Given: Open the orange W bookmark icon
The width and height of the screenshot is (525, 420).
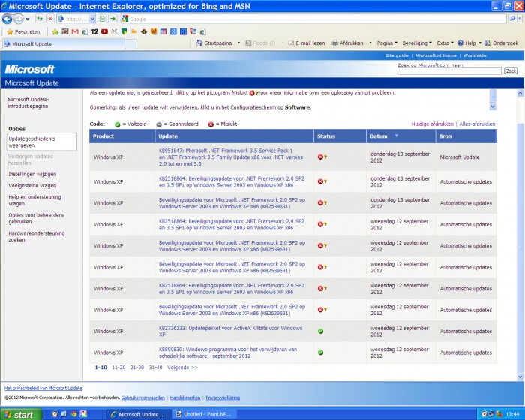Looking at the screenshot, I should [154, 31].
